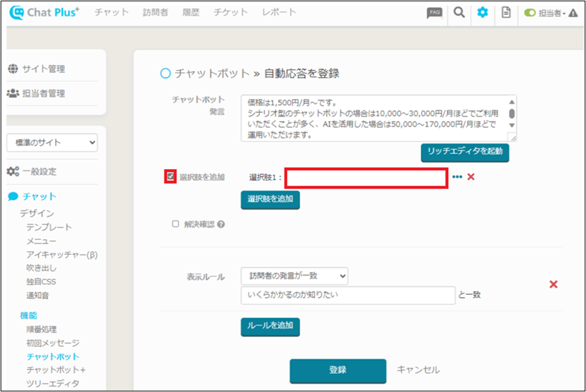This screenshot has height=392, width=586.
Task: Click the three-dots icon beside 選択肢1
Action: click(x=457, y=176)
